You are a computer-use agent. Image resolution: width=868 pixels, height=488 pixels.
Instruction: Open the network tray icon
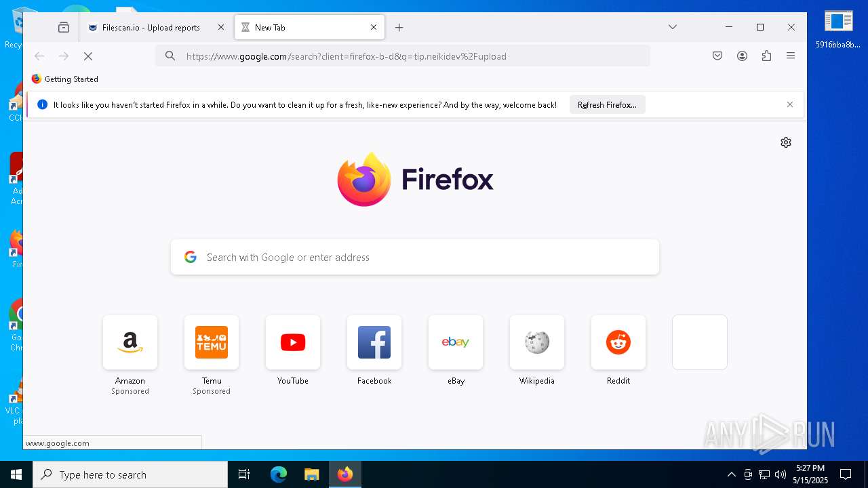pyautogui.click(x=764, y=474)
